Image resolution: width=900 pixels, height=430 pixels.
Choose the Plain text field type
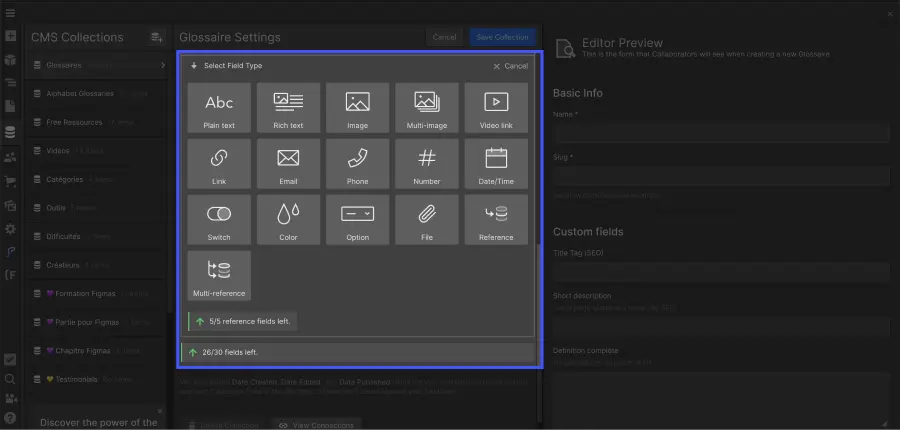pos(219,108)
